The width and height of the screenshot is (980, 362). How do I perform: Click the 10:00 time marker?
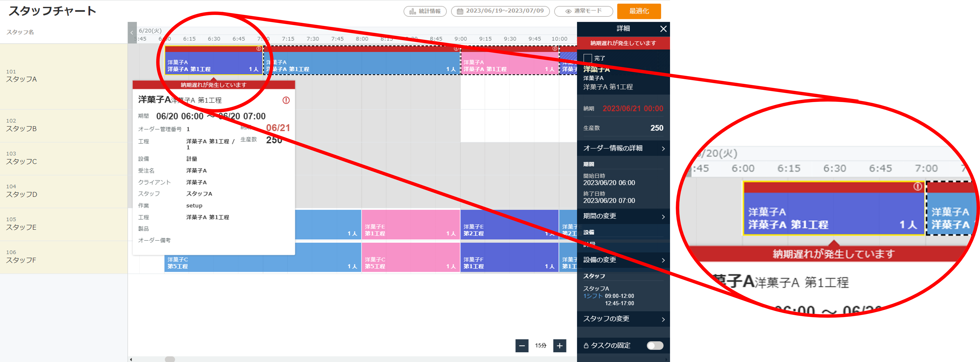559,39
